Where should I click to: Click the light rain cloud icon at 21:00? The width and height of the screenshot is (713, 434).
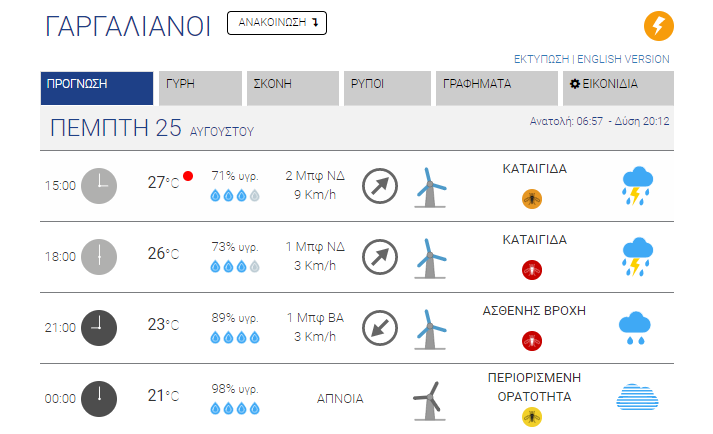635,328
